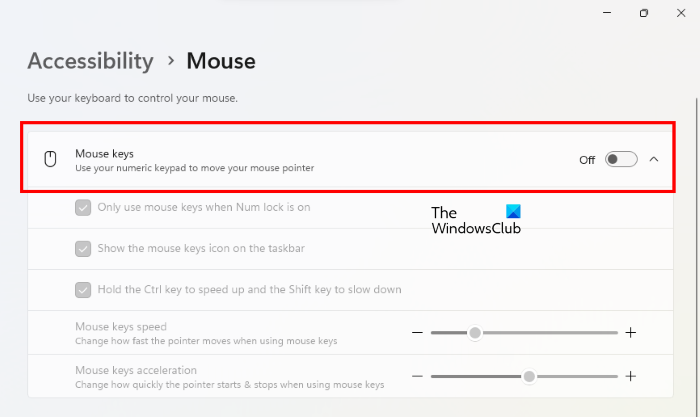The height and width of the screenshot is (417, 700).
Task: Minimize the Settings window
Action: click(606, 13)
